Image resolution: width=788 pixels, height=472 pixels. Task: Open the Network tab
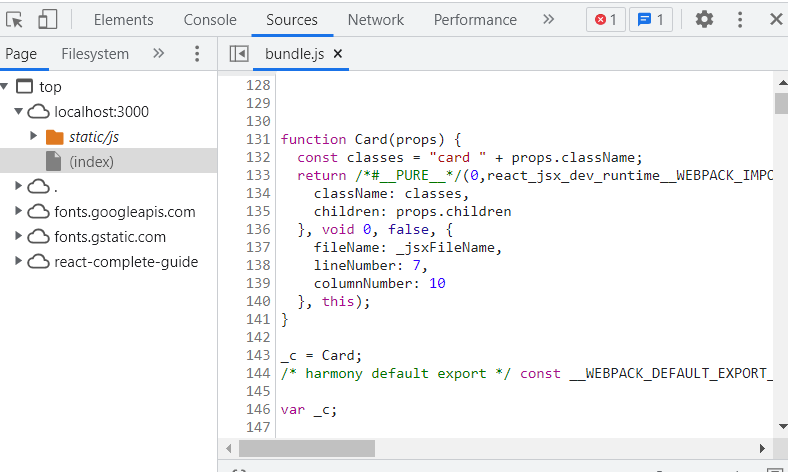376,20
